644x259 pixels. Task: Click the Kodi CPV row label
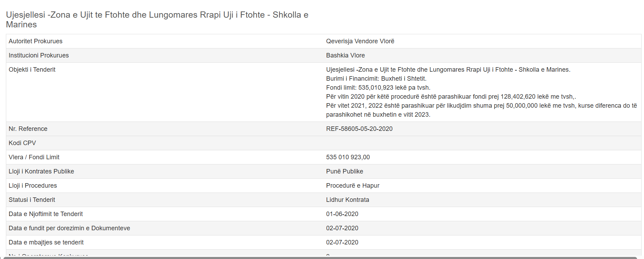pos(22,143)
